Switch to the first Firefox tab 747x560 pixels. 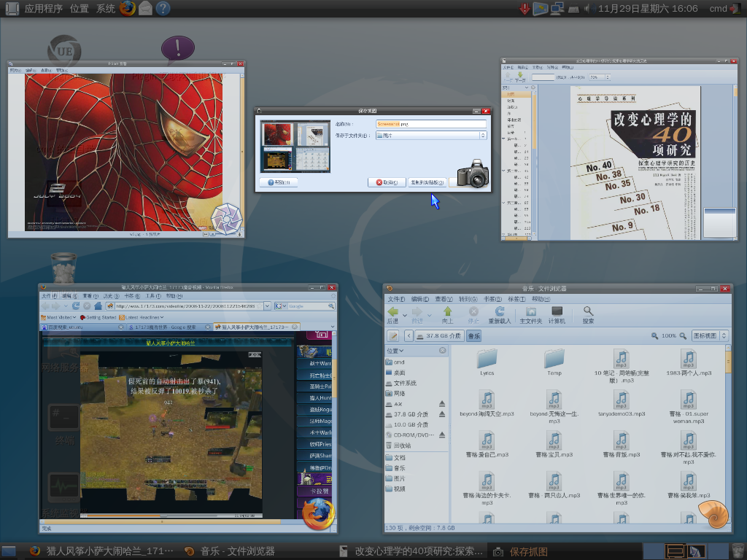[82, 327]
